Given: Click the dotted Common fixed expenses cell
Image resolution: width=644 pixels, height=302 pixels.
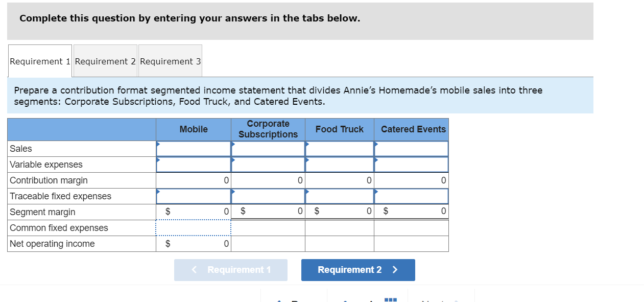Looking at the screenshot, I should tap(193, 228).
